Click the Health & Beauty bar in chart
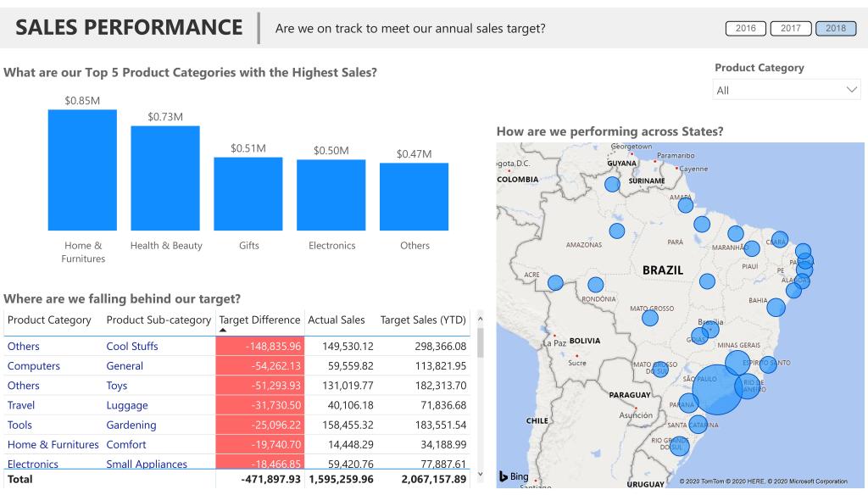868x495 pixels. 165,178
